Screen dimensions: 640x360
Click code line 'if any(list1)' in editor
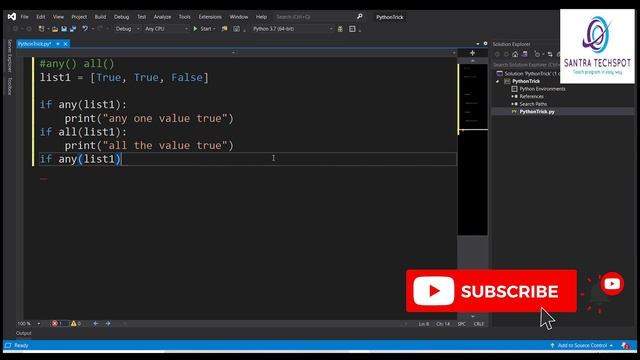pyautogui.click(x=81, y=159)
